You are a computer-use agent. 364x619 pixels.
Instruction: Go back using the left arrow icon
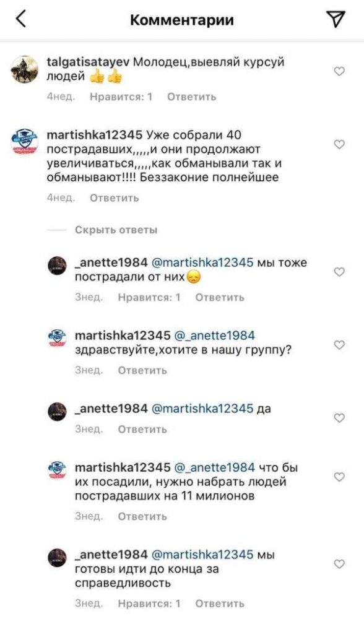coord(21,19)
